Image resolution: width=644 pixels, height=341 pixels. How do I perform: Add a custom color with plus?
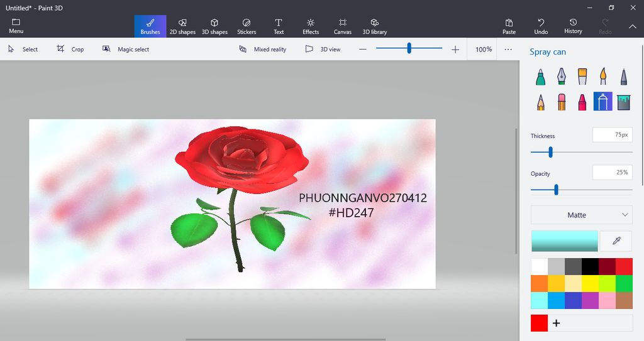tap(556, 323)
